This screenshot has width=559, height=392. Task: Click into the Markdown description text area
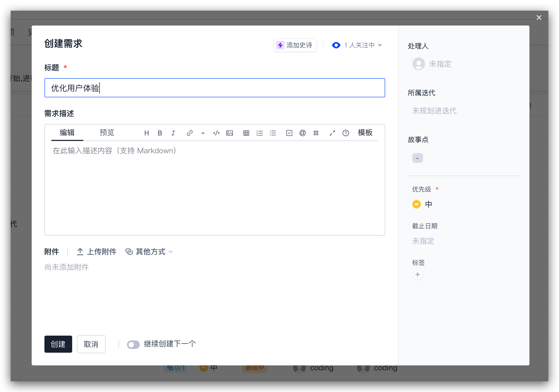215,187
